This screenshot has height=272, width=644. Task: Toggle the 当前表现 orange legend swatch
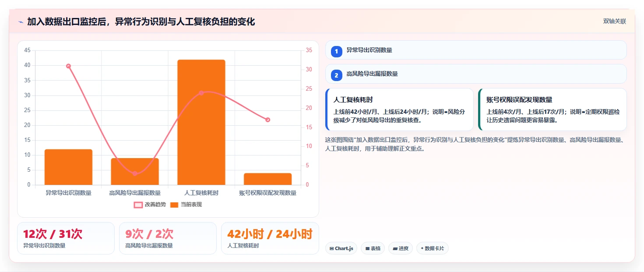174,205
